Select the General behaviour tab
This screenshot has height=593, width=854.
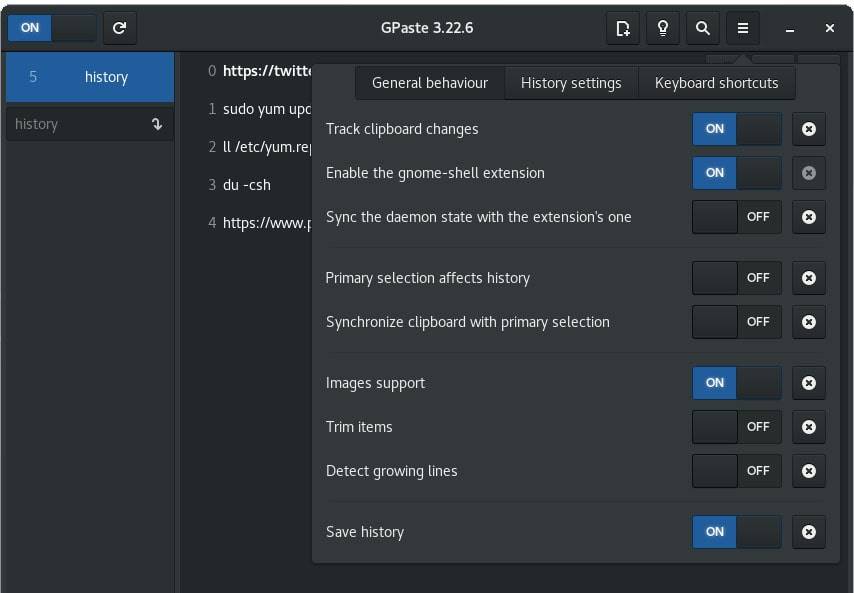pos(430,83)
